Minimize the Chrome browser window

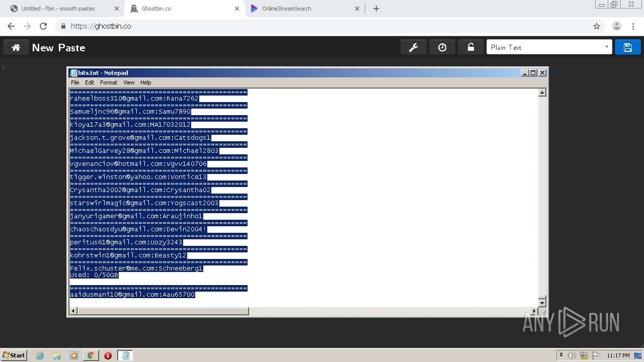coord(602,4)
